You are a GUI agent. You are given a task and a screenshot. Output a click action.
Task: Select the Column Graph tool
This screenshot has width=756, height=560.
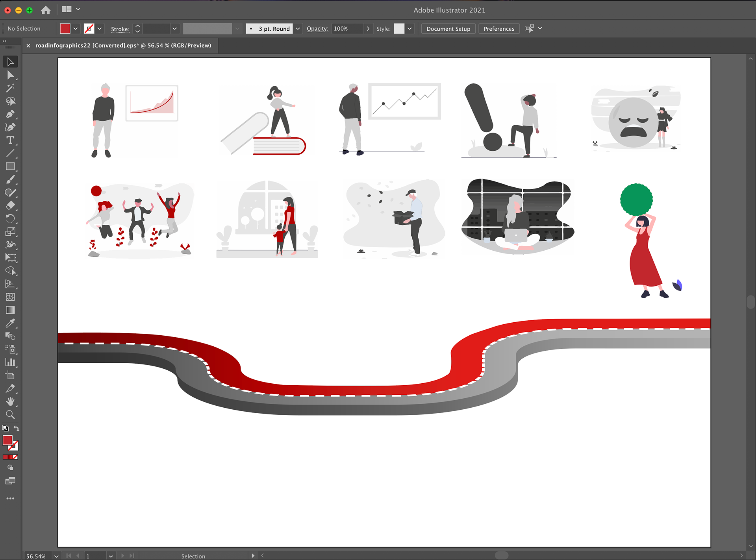pos(11,362)
